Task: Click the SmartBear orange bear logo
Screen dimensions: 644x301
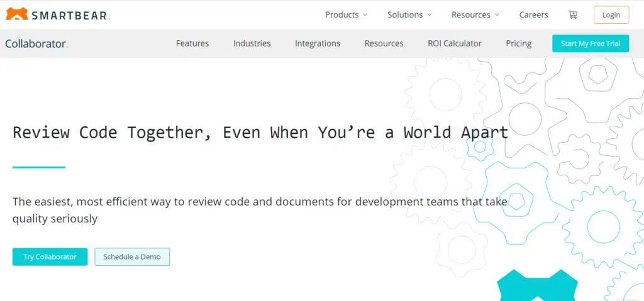Action: tap(16, 14)
